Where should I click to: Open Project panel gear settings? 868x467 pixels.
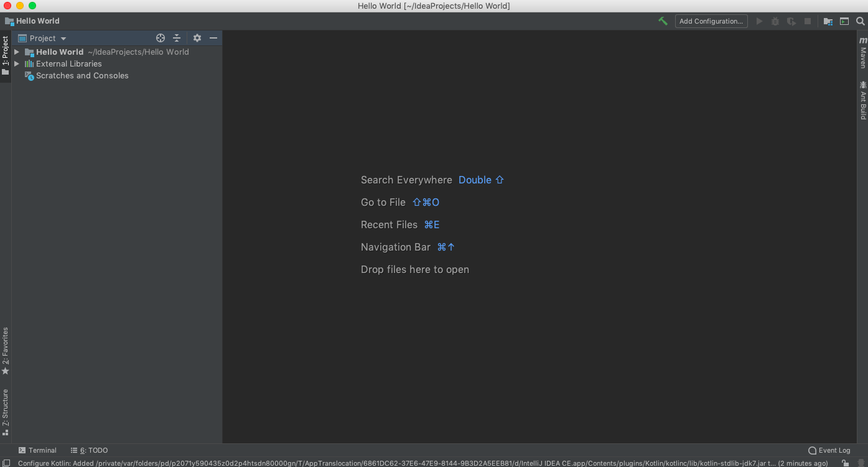(x=197, y=38)
